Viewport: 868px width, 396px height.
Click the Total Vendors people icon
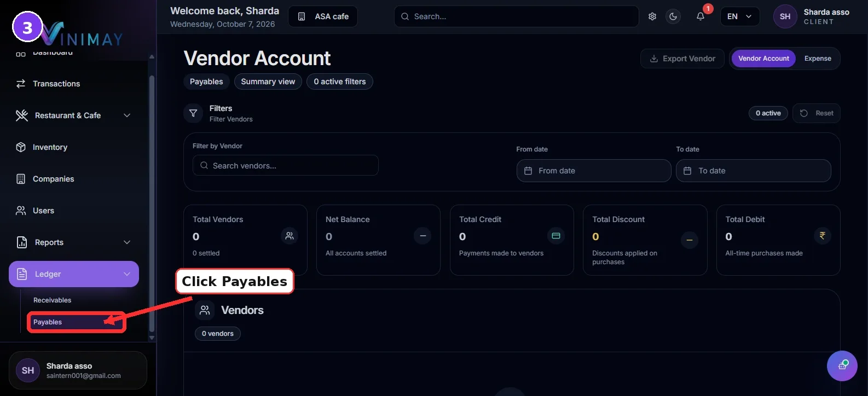click(x=290, y=236)
